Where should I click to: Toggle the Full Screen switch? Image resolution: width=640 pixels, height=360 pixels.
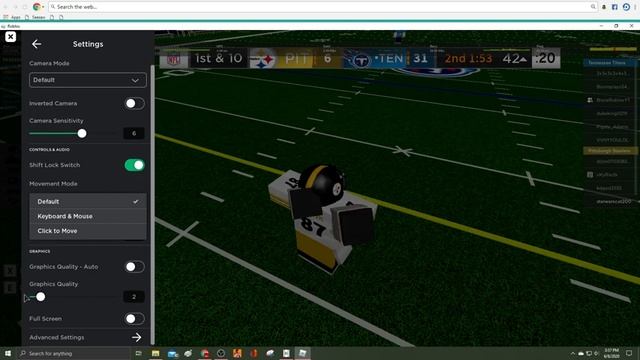(134, 318)
